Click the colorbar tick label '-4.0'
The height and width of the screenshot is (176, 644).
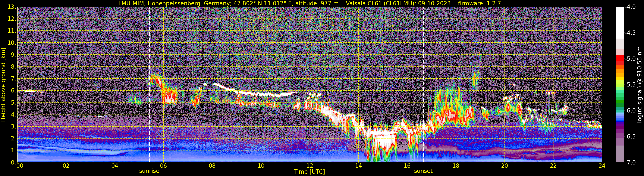(x=630, y=7)
